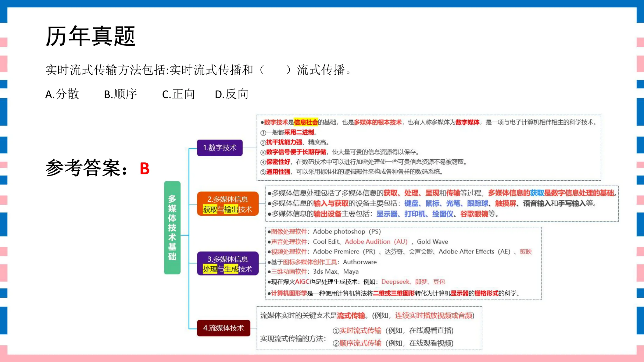Click Deepseek、即梦、豆包 text
Viewport: 644px width, 362px height.
[413, 282]
